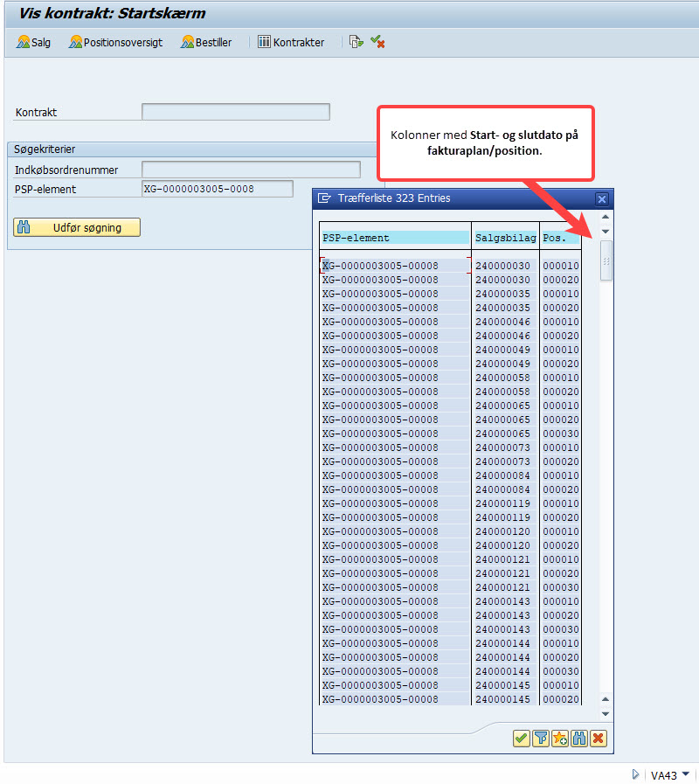Click the star favorites icon in hit list
The height and width of the screenshot is (784, 699).
coord(560,739)
